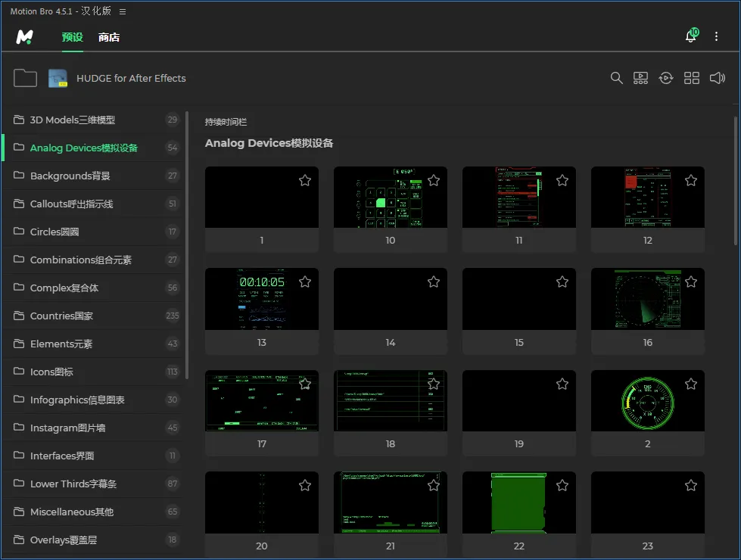The width and height of the screenshot is (741, 560).
Task: Open the notifications bell icon
Action: pyautogui.click(x=690, y=36)
